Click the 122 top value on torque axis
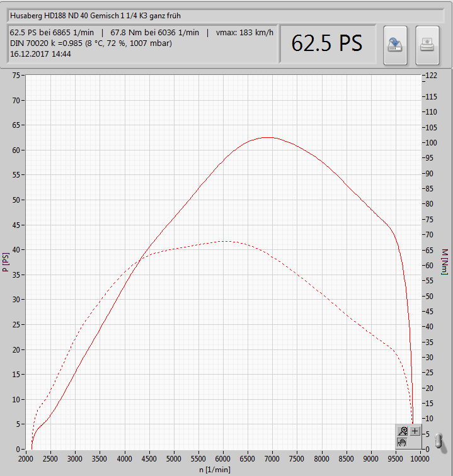 [432, 76]
